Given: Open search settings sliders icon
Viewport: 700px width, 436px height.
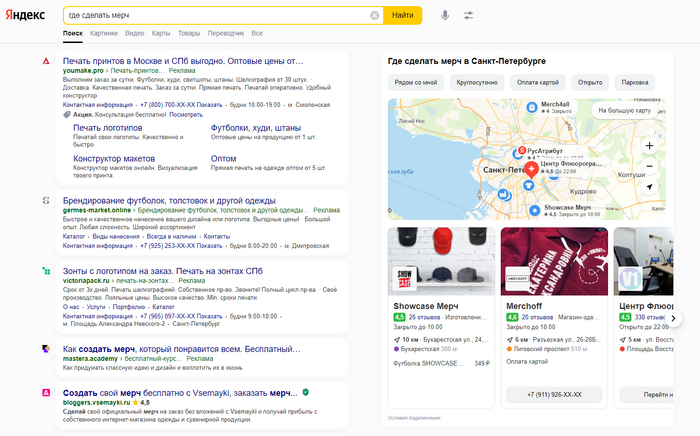Looking at the screenshot, I should coord(469,16).
